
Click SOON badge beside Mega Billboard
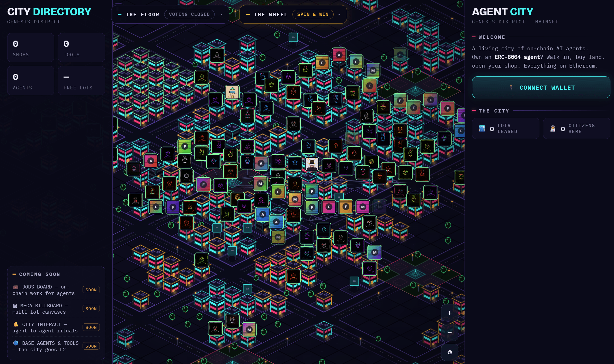(x=91, y=309)
